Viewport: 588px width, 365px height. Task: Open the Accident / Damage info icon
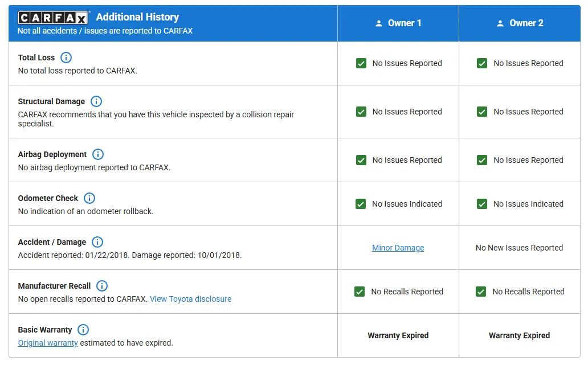(x=97, y=241)
